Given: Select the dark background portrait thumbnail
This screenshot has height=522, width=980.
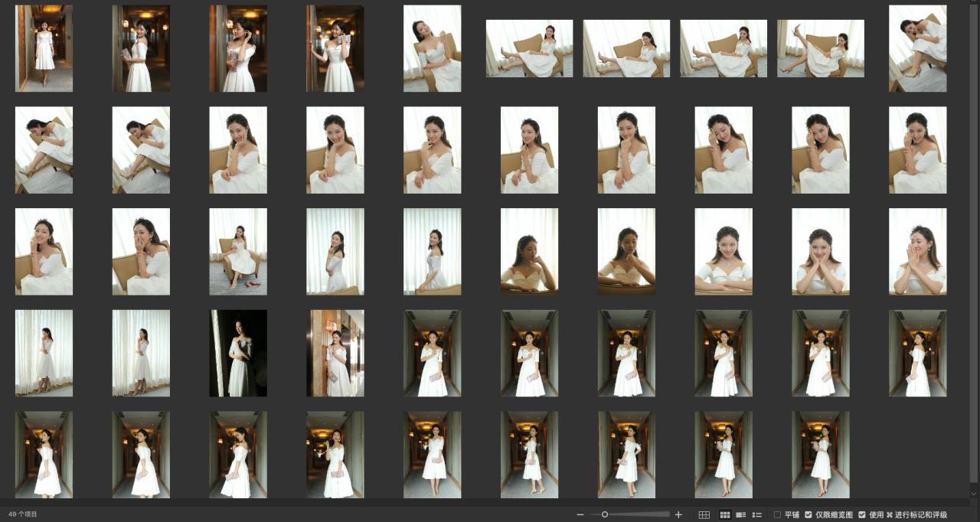Looking at the screenshot, I should (x=238, y=353).
